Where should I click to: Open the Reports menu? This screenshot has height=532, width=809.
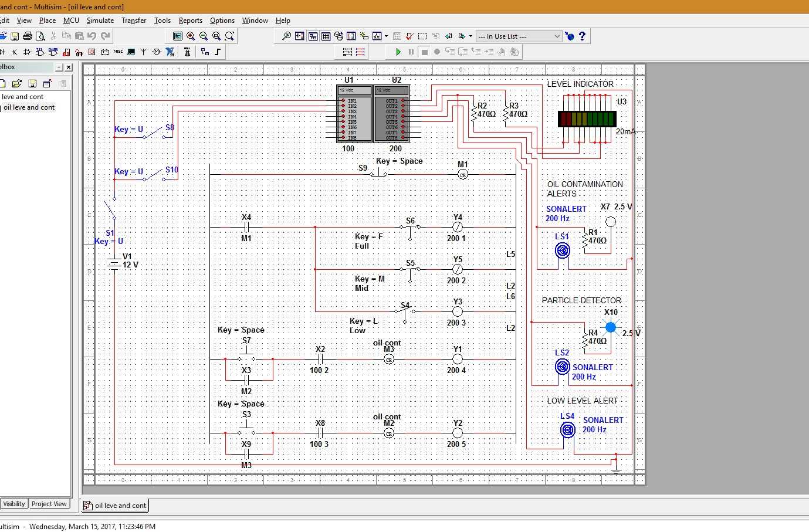tap(190, 21)
